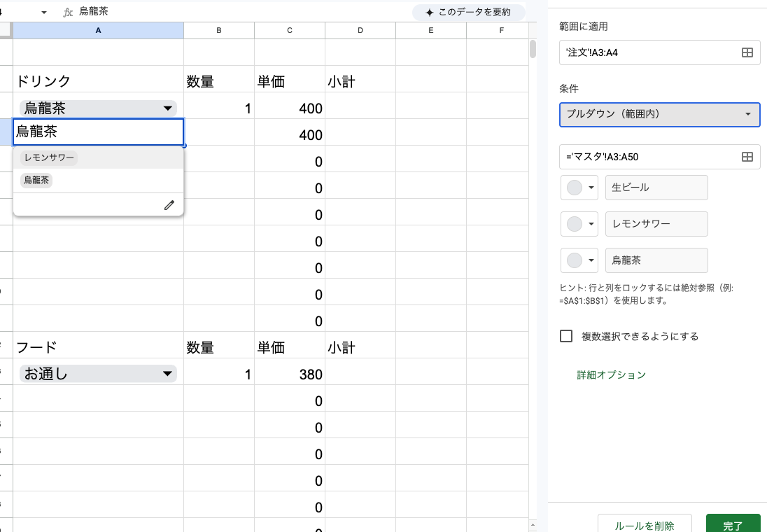Click ルールを削除 button
This screenshot has width=767, height=532.
click(x=644, y=526)
